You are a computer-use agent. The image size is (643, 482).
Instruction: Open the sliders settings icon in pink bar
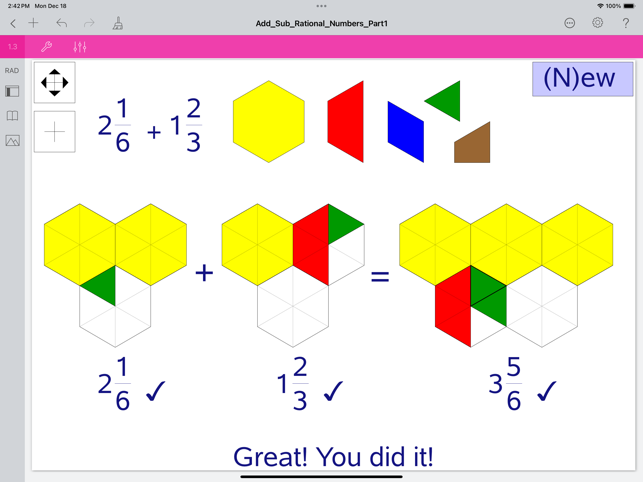tap(80, 47)
